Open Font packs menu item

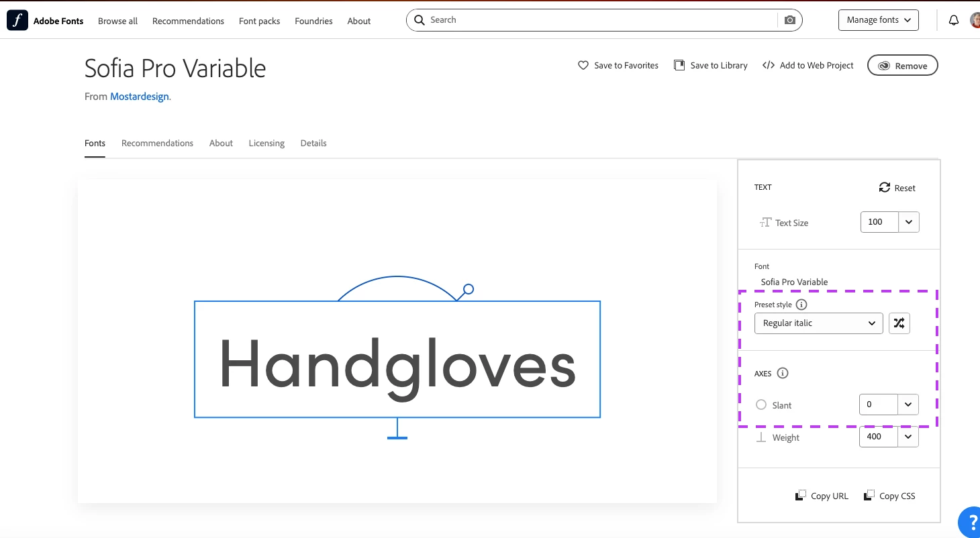(x=259, y=21)
